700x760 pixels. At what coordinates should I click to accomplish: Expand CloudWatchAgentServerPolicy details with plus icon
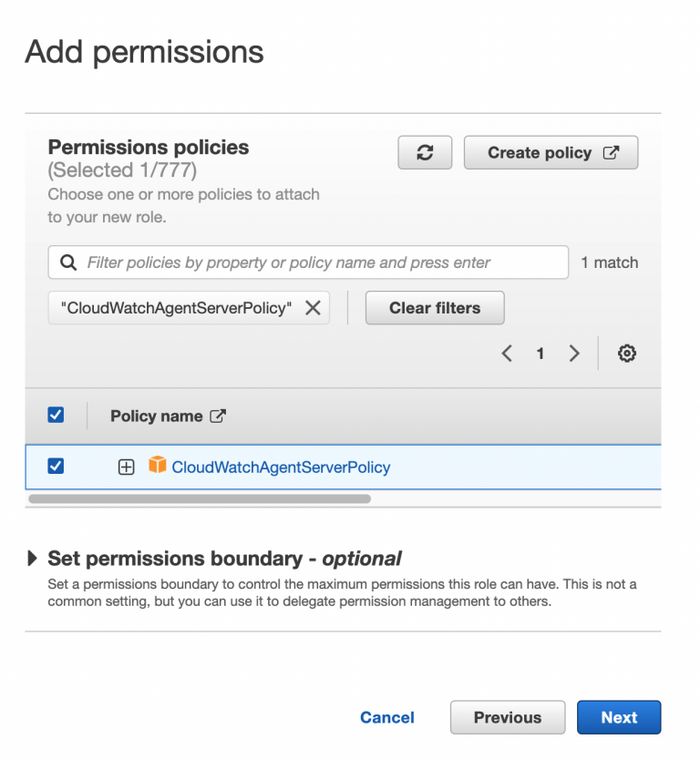127,467
